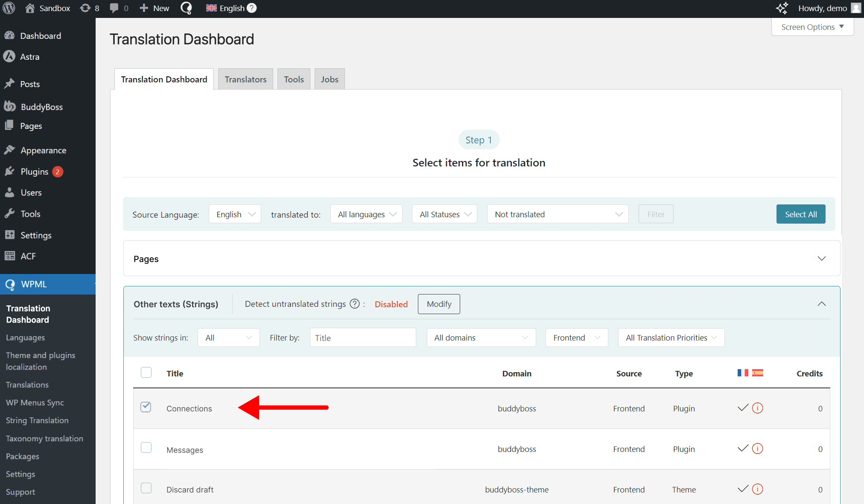Open Users in the sidebar
The image size is (864, 504).
coord(31,192)
